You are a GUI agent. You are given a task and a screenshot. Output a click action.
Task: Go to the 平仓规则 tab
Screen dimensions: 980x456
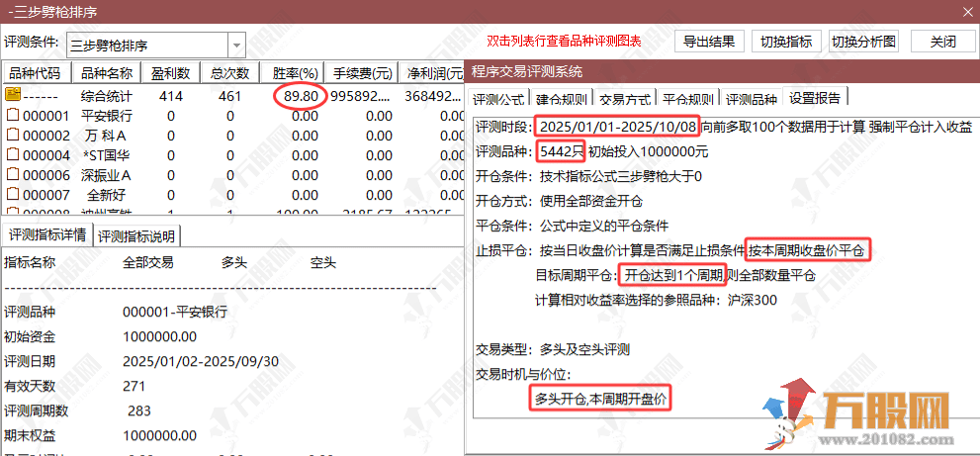click(x=687, y=99)
